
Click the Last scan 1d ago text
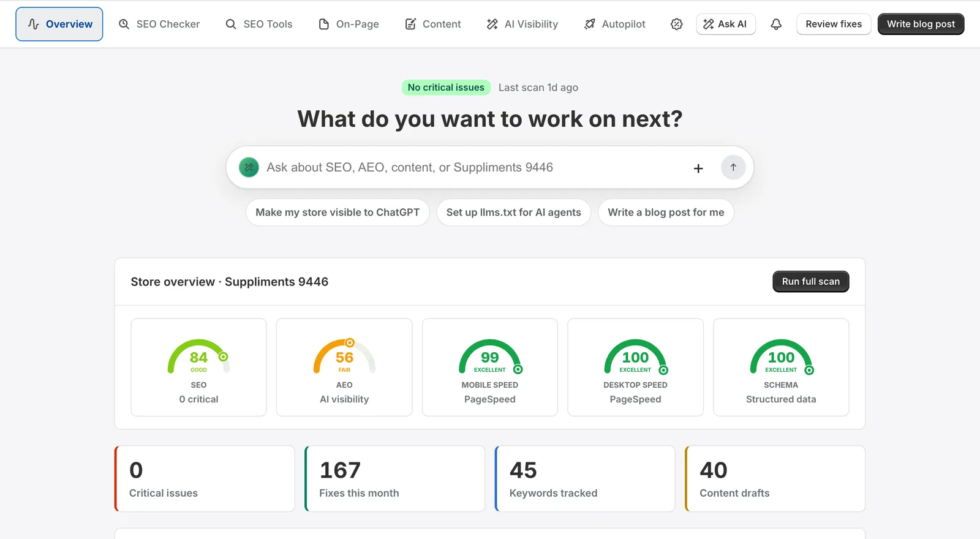point(538,88)
